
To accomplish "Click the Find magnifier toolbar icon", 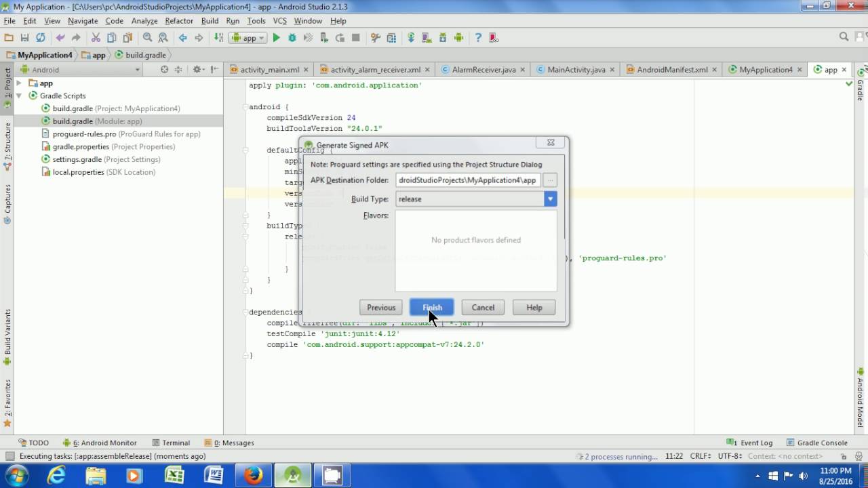I will (147, 38).
